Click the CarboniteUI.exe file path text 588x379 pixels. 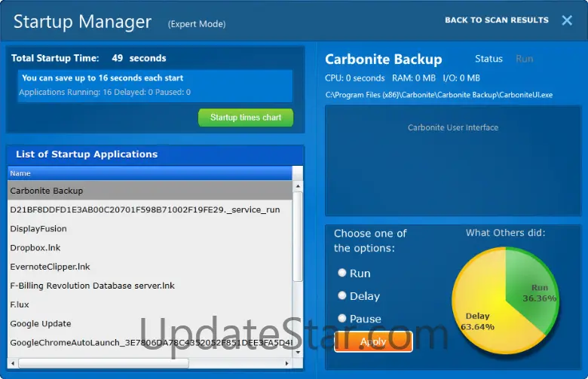(439, 95)
